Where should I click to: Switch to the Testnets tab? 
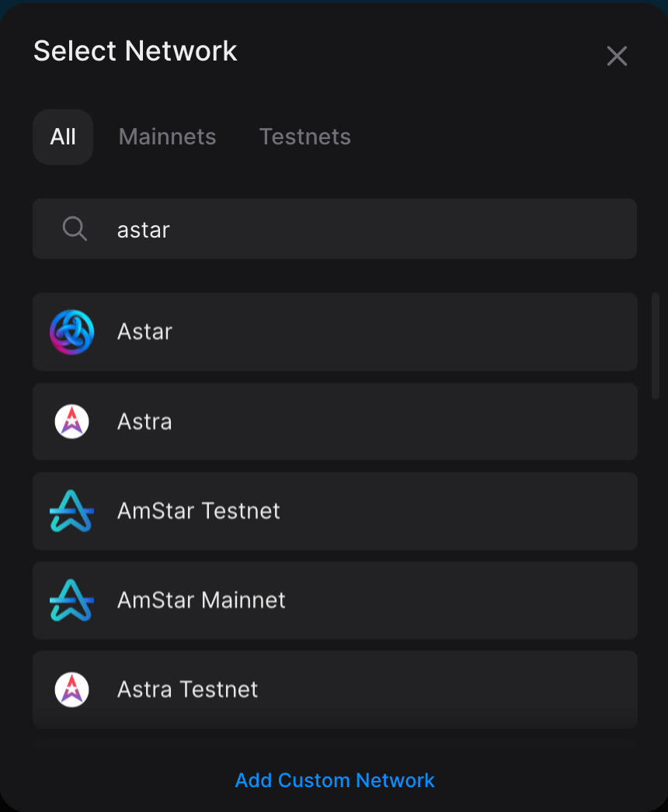point(305,137)
